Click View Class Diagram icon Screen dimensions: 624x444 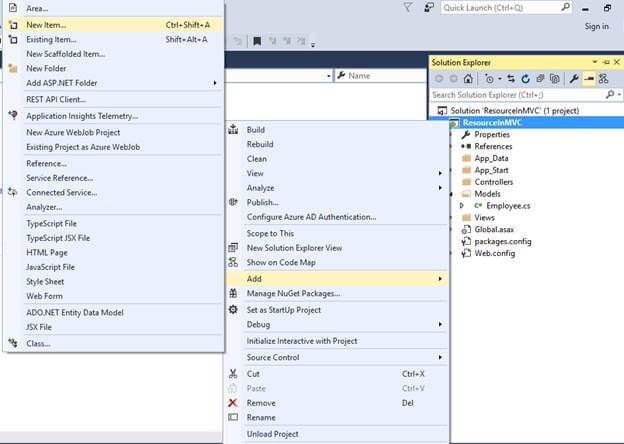[x=603, y=79]
